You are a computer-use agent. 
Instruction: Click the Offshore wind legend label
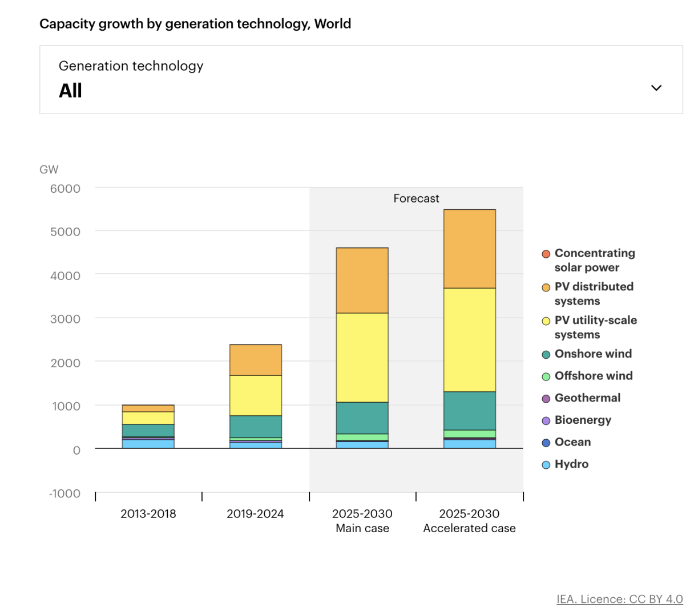coord(594,376)
